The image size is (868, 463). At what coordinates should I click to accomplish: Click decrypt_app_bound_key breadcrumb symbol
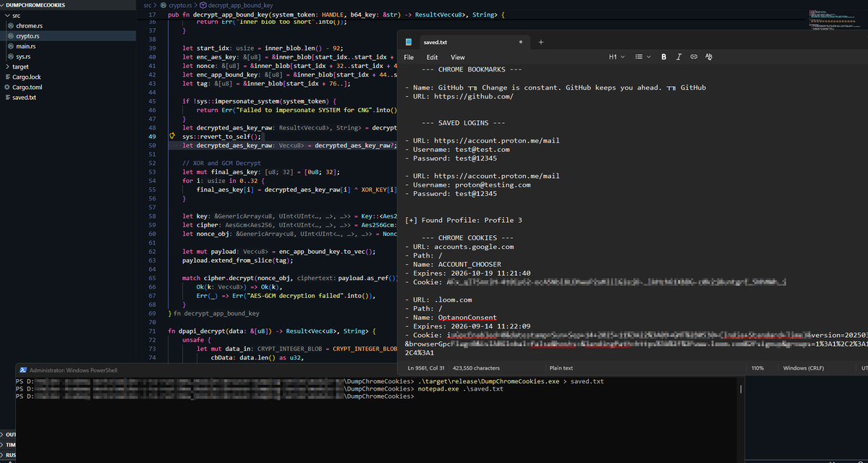point(242,5)
